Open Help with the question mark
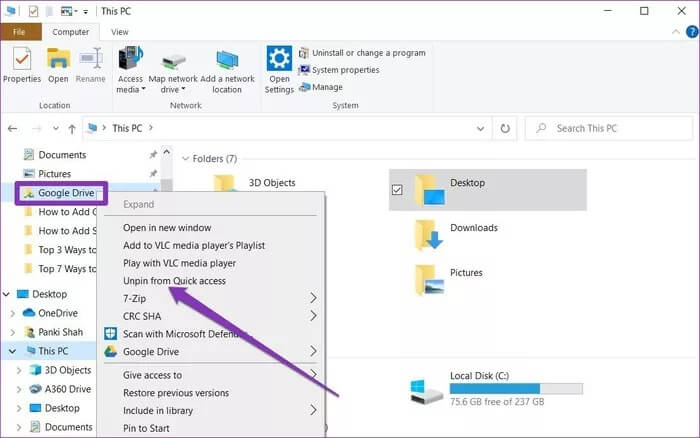This screenshot has height=438, width=700. click(692, 32)
